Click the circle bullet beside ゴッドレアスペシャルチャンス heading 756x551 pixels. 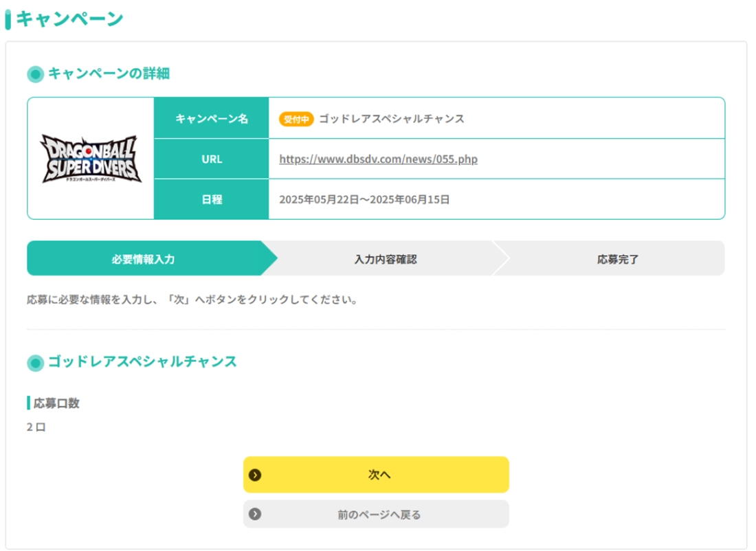35,363
